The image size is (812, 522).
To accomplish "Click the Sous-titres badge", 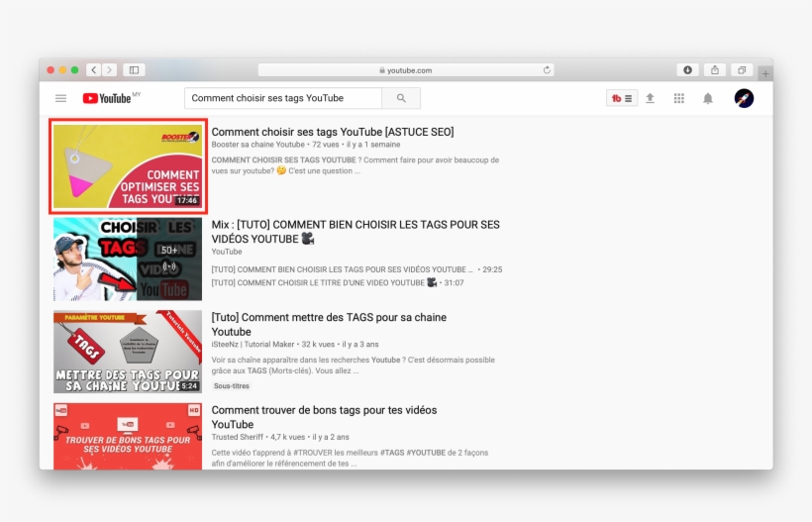I will click(x=232, y=386).
